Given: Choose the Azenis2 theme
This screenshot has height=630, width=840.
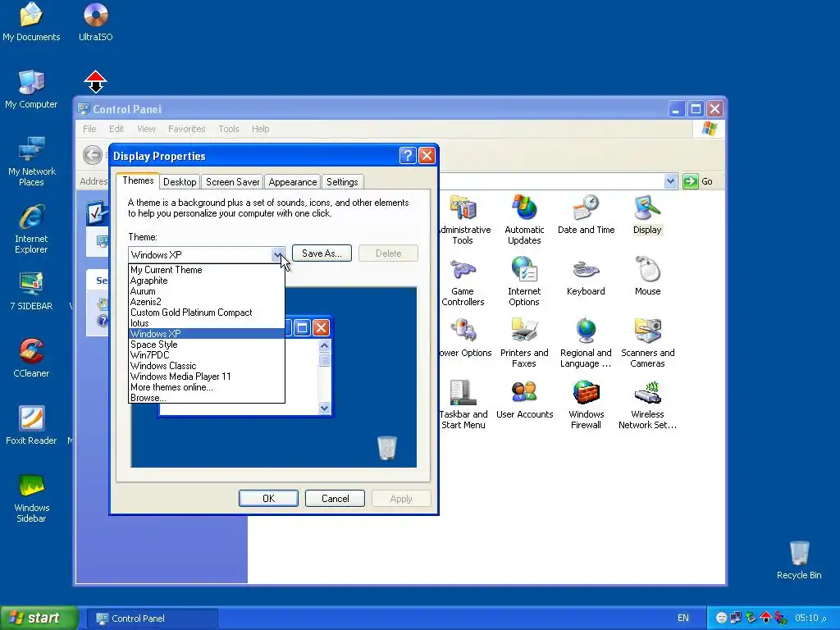Looking at the screenshot, I should click(x=206, y=302).
